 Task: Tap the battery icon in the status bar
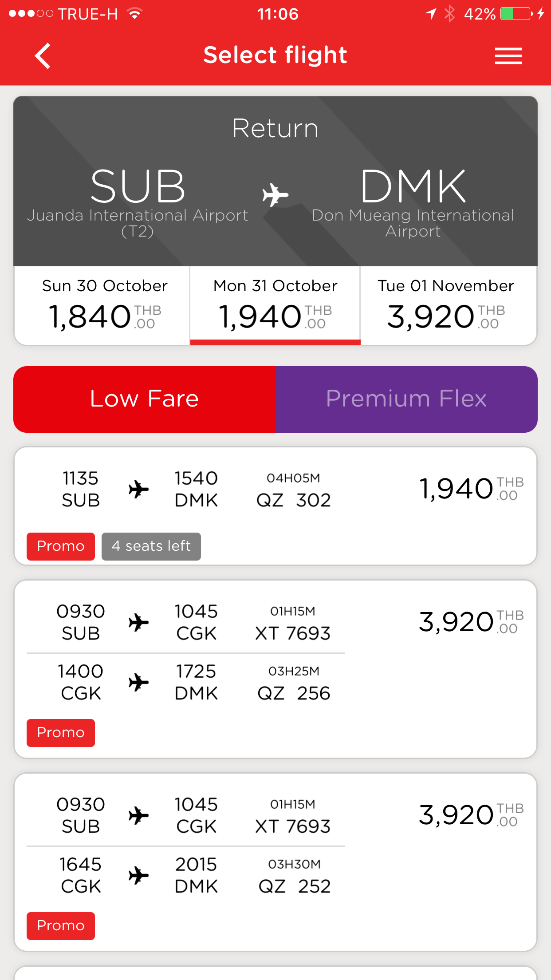click(x=516, y=14)
